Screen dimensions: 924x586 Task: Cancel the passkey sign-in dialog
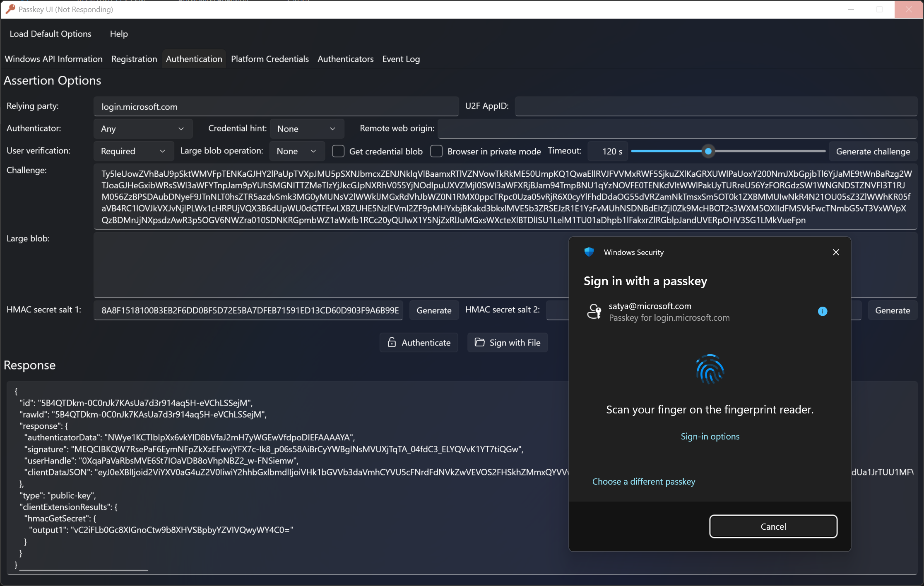[773, 526]
